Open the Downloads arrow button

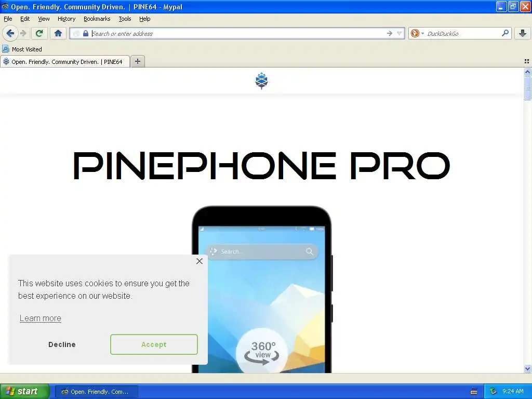[x=523, y=33]
